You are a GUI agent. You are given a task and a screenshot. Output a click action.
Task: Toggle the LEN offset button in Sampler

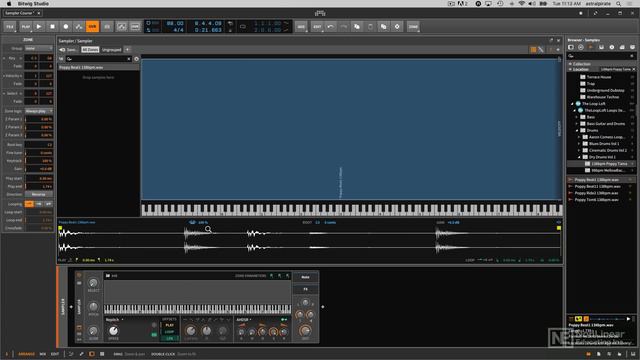pos(170,338)
